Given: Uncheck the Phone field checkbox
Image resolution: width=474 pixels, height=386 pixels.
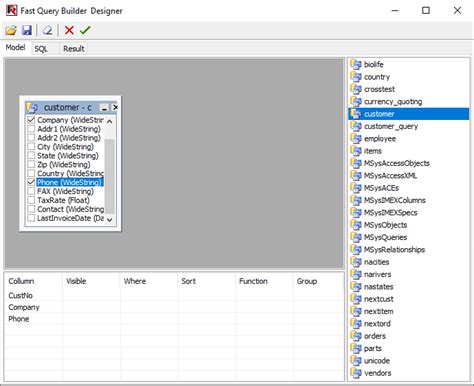Looking at the screenshot, I should pyautogui.click(x=31, y=182).
